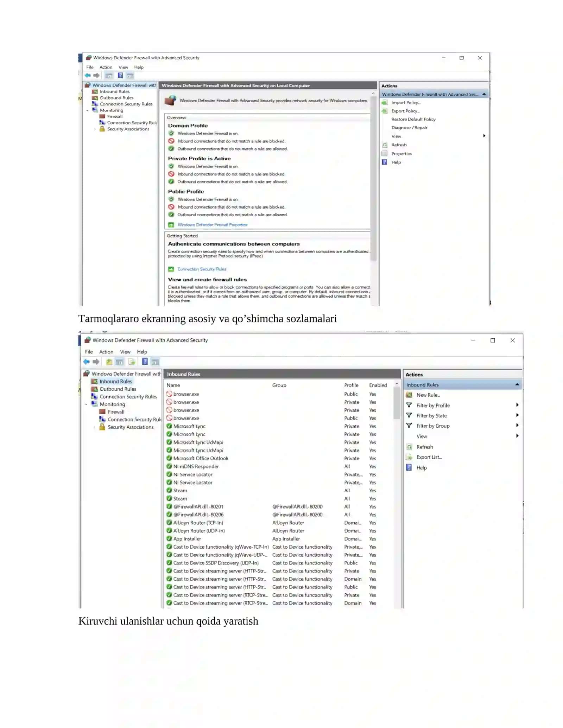Open the Action menu in the Inbound Rules window

[106, 352]
